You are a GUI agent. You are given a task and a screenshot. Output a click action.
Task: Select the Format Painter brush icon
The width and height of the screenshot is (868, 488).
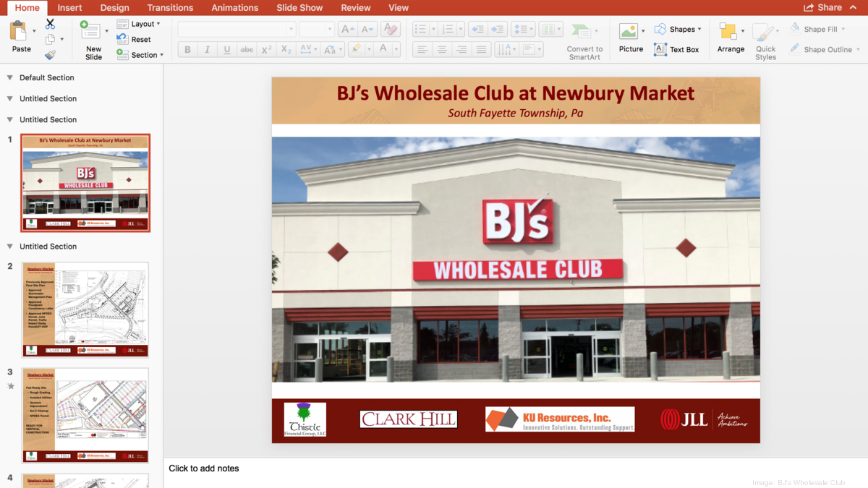click(x=50, y=55)
